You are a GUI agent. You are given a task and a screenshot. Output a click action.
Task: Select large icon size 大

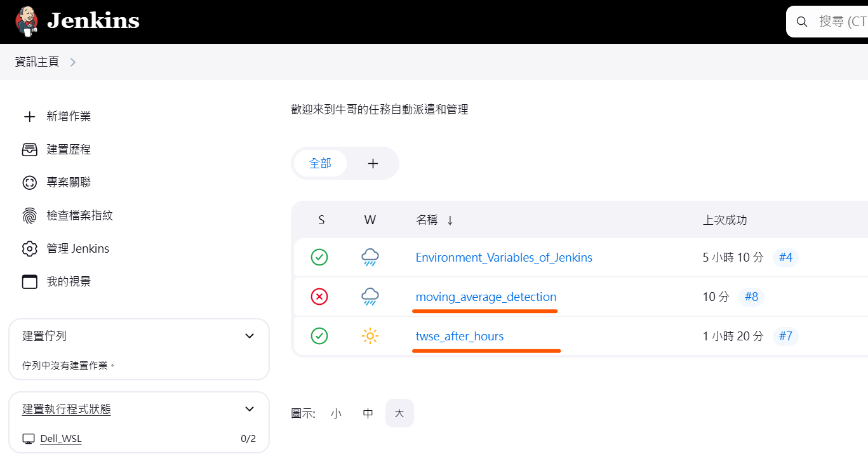(x=399, y=413)
